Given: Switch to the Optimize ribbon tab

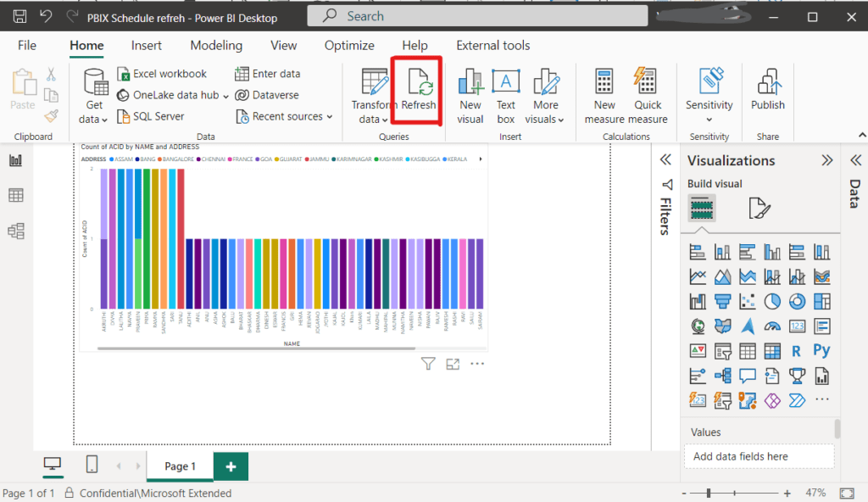Looking at the screenshot, I should click(349, 46).
